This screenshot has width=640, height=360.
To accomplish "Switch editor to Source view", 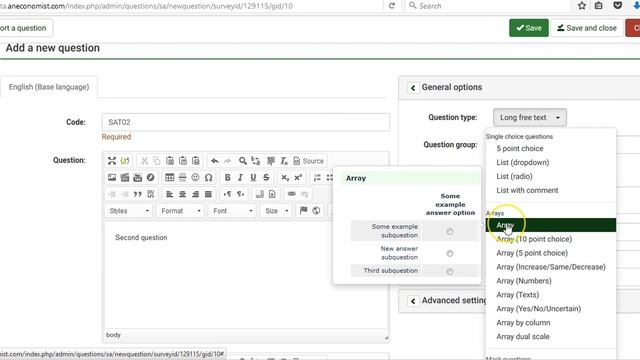I will (309, 161).
